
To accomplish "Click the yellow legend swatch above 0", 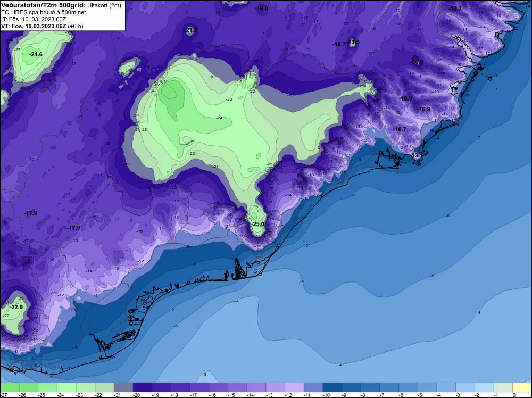I will (522, 387).
